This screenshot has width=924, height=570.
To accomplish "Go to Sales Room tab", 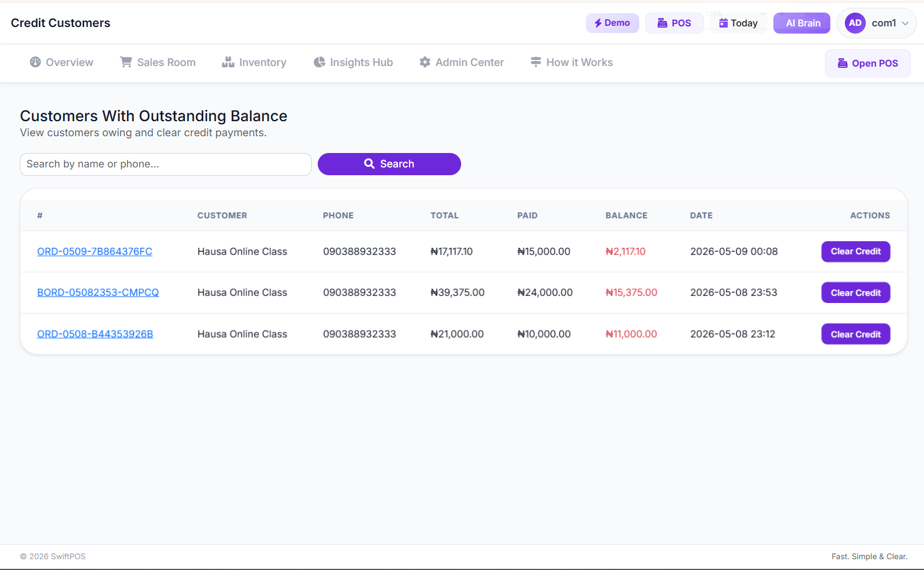I will (x=158, y=62).
